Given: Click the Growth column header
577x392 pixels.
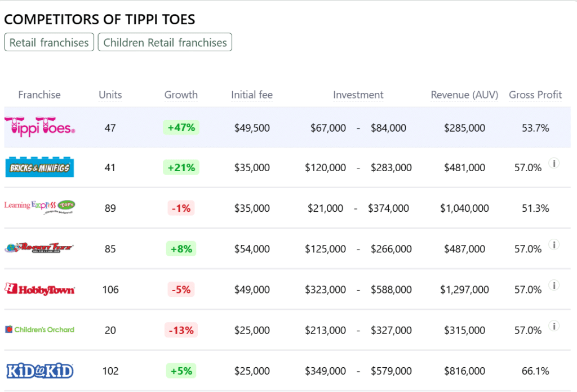Looking at the screenshot, I should 181,95.
